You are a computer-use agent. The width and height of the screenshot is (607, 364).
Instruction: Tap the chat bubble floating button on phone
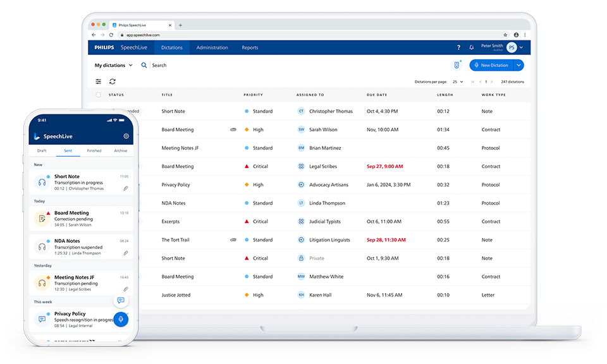[x=121, y=300]
